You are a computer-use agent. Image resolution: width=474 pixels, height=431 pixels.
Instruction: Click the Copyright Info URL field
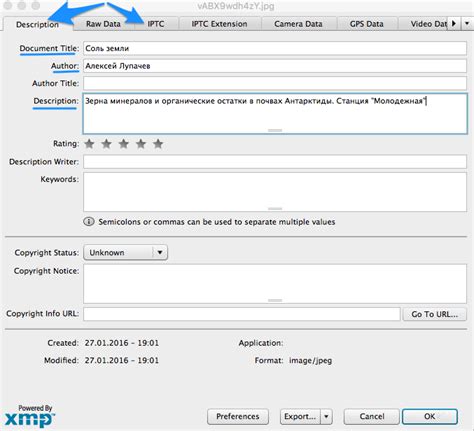click(242, 314)
